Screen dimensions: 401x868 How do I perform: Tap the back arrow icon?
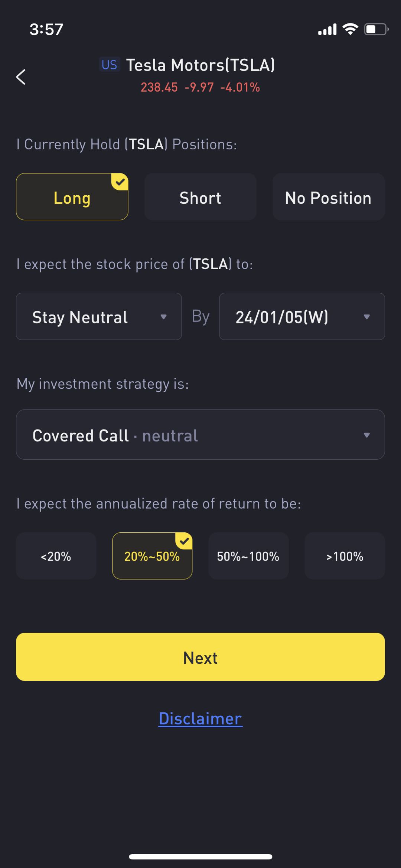[x=21, y=77]
